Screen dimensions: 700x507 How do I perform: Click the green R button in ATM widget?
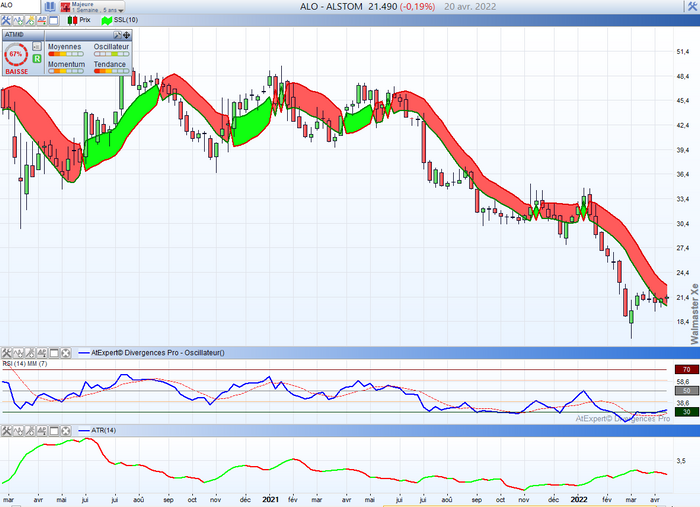(x=37, y=58)
